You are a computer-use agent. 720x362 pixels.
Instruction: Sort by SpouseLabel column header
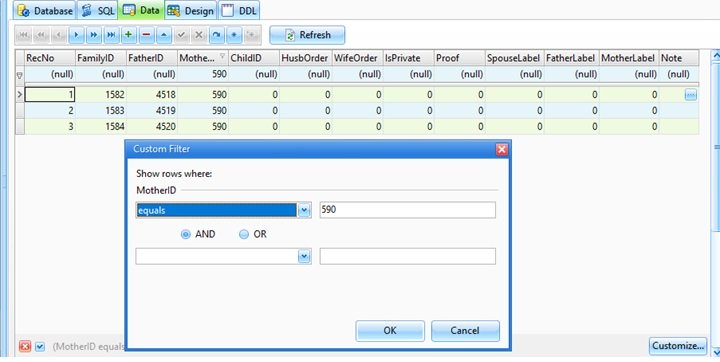coord(514,58)
